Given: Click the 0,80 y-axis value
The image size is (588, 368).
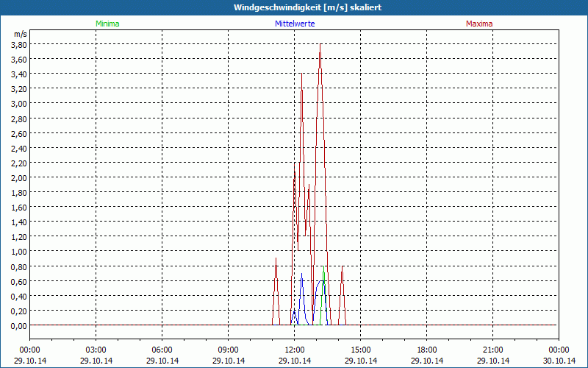Looking at the screenshot, I should pos(19,266).
